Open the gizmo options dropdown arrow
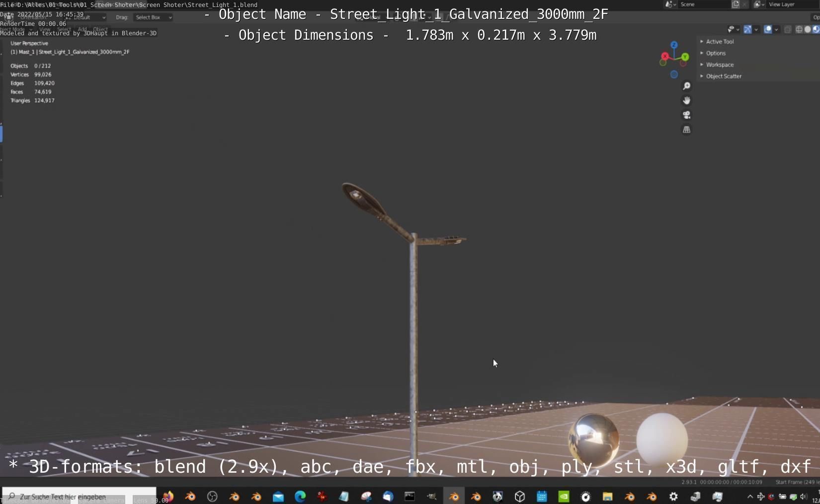 (756, 29)
